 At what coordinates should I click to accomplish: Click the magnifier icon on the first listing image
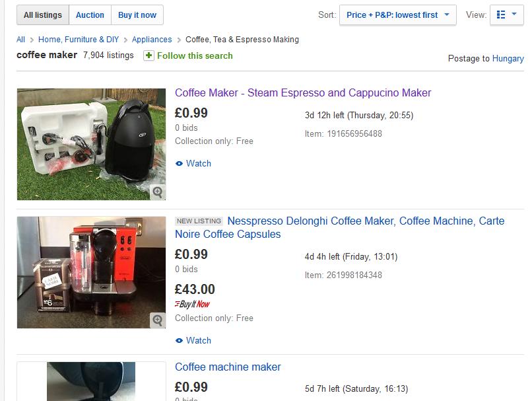[x=158, y=192]
